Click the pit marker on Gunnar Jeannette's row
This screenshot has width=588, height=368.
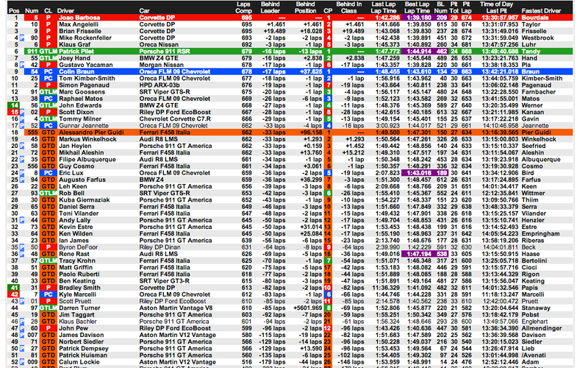22,126
